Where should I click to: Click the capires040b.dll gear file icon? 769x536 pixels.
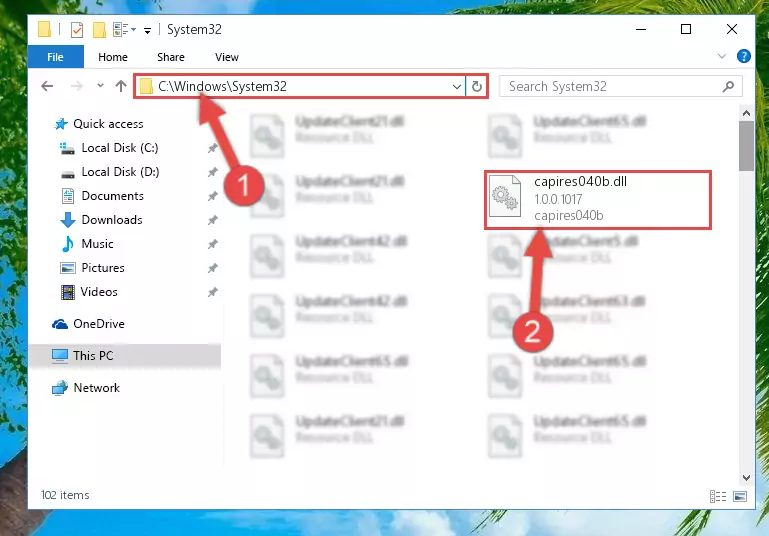(x=505, y=196)
